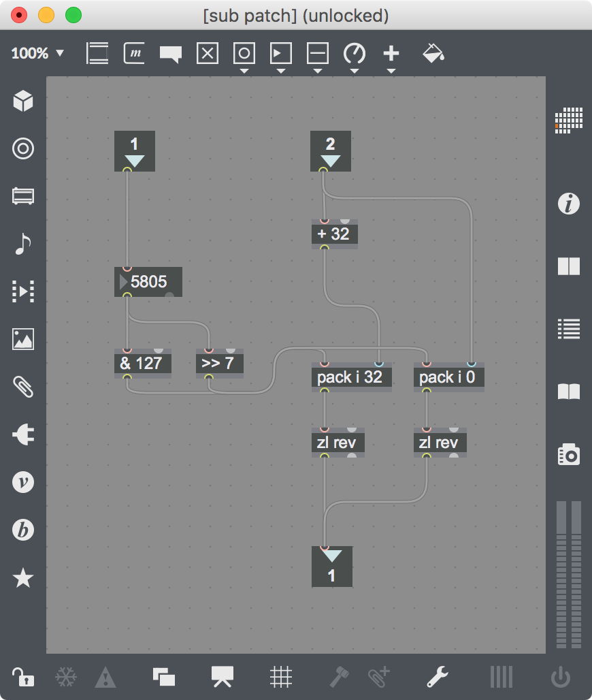Switch to the BEAP sidebar category
Image resolution: width=592 pixels, height=700 pixels.
click(x=22, y=530)
